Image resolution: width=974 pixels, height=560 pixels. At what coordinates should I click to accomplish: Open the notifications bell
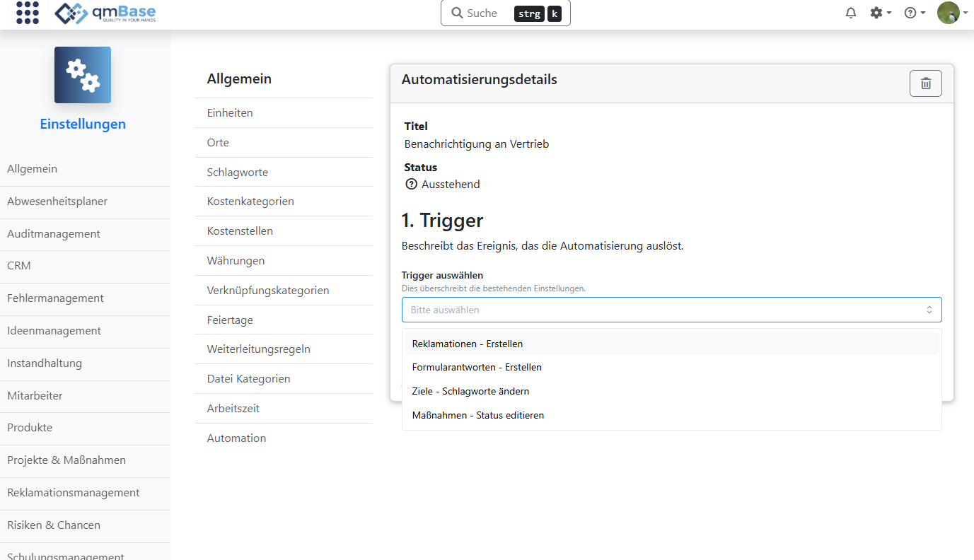(851, 13)
